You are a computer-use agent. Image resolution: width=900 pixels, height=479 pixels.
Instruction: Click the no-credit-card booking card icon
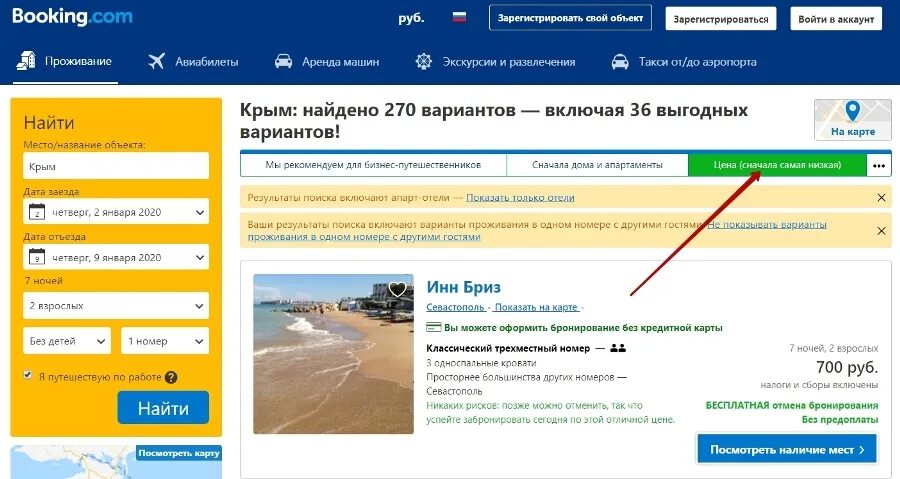(433, 328)
